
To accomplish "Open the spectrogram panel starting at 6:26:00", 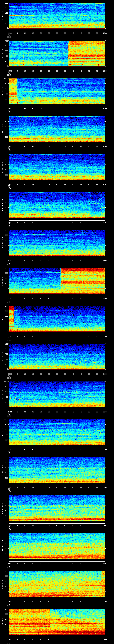I will tap(57, 470).
